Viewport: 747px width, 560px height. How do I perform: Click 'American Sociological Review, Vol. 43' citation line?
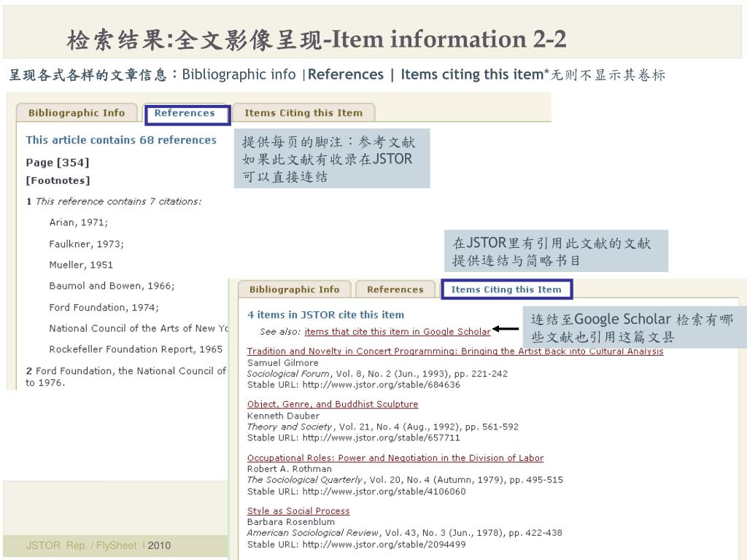404,533
